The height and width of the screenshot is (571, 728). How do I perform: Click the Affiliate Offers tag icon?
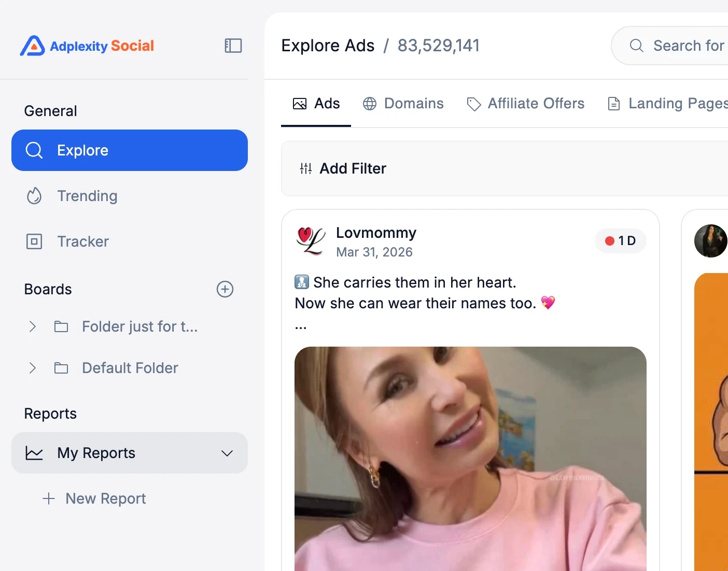click(x=474, y=104)
